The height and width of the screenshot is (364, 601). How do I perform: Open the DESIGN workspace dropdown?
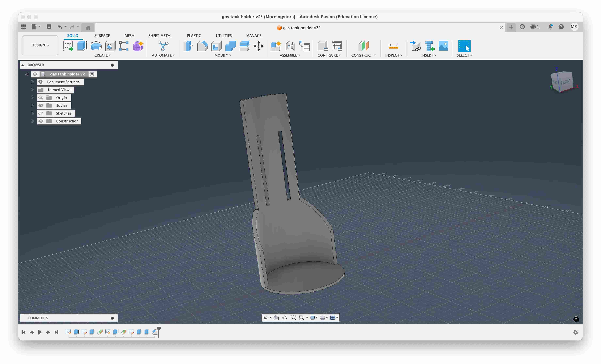40,45
